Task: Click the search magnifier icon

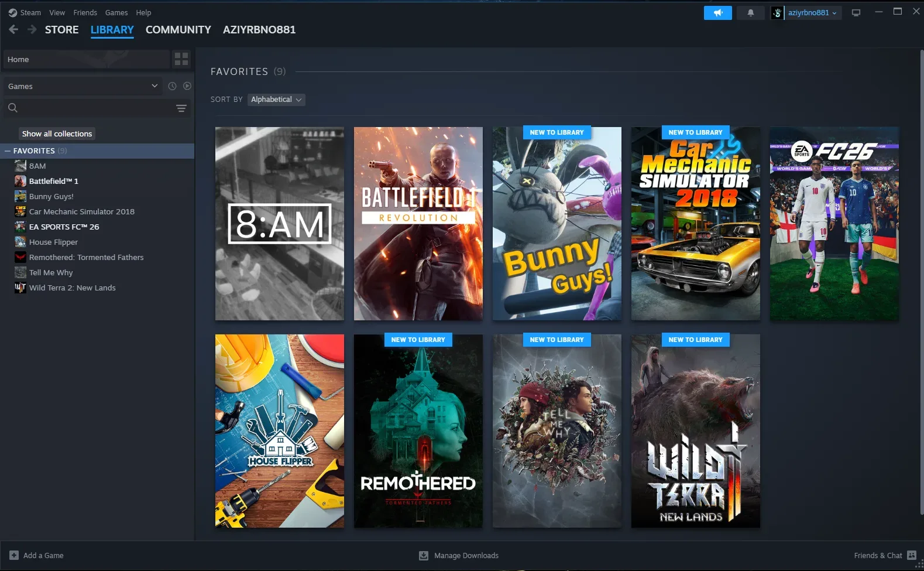Action: point(13,108)
